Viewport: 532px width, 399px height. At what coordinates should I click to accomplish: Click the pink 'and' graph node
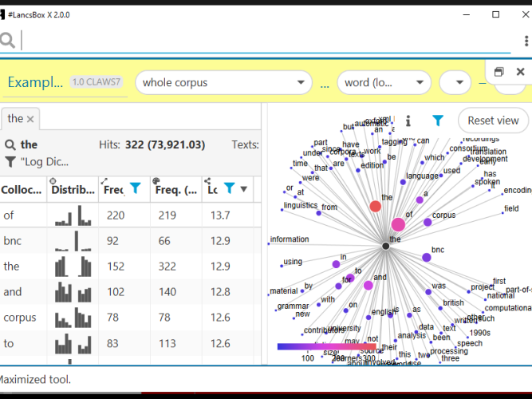click(368, 285)
